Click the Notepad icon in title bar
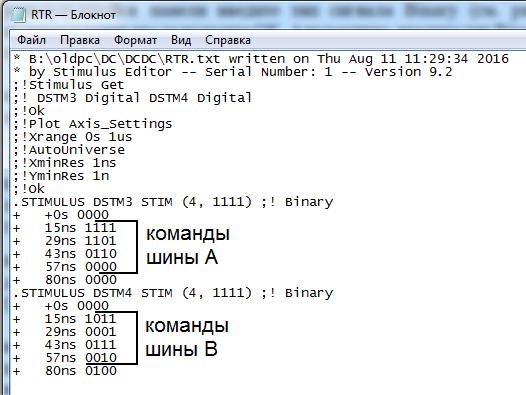 tap(19, 15)
